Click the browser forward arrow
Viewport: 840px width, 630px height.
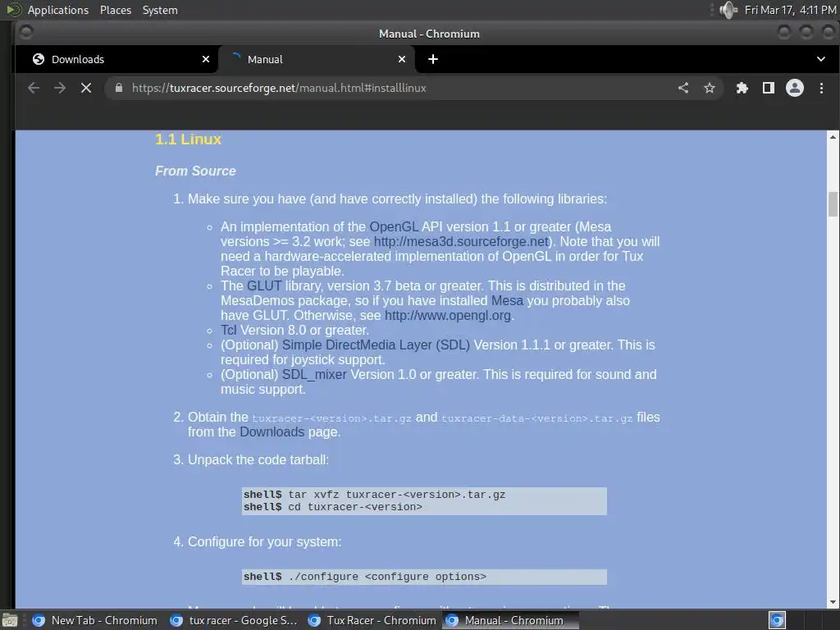59,88
